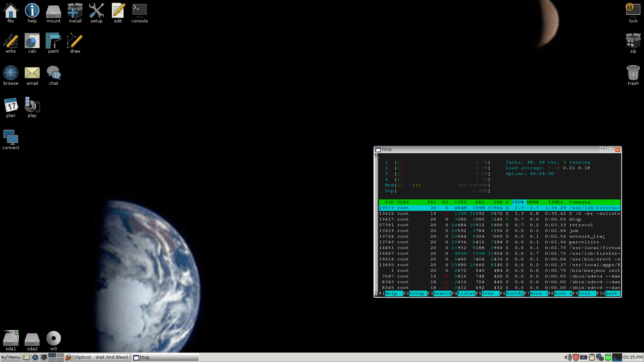Open the help desktop icon
Screen dimensions: 644x362
point(32,13)
